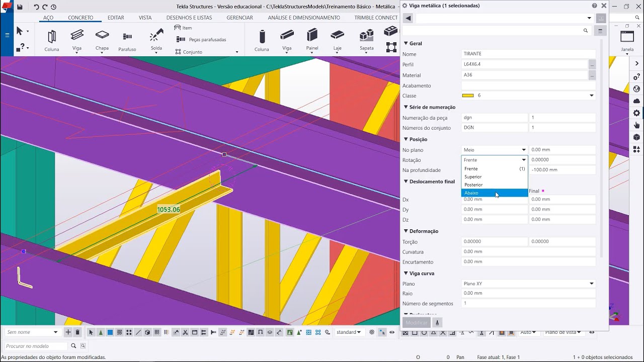The height and width of the screenshot is (362, 644).
Task: Delete the selection filter with trash icon
Action: (77, 332)
